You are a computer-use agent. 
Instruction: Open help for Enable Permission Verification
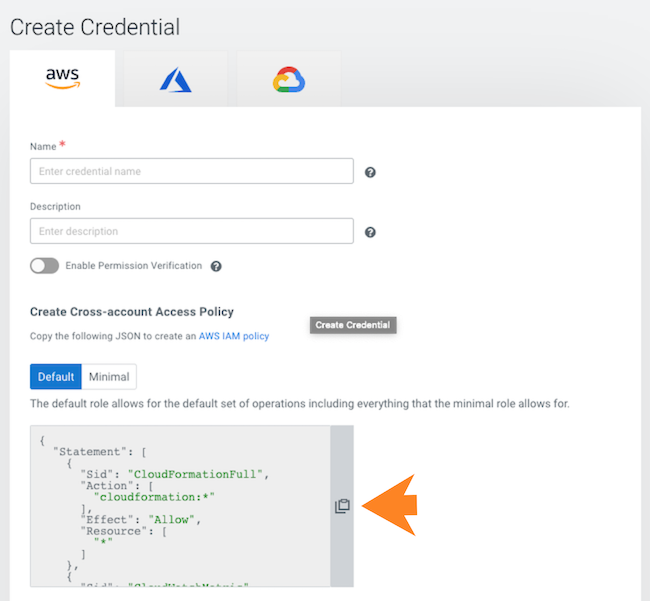point(216,266)
